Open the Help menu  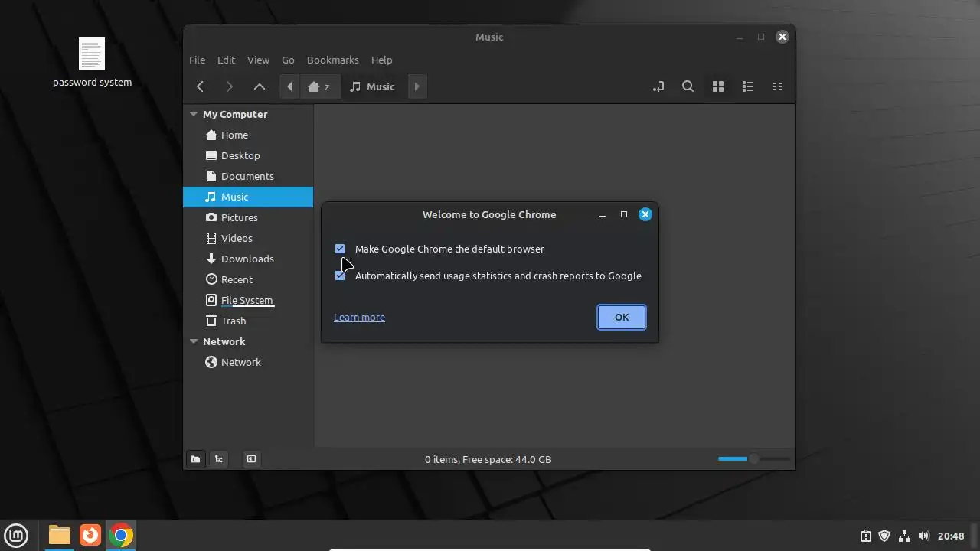(381, 60)
